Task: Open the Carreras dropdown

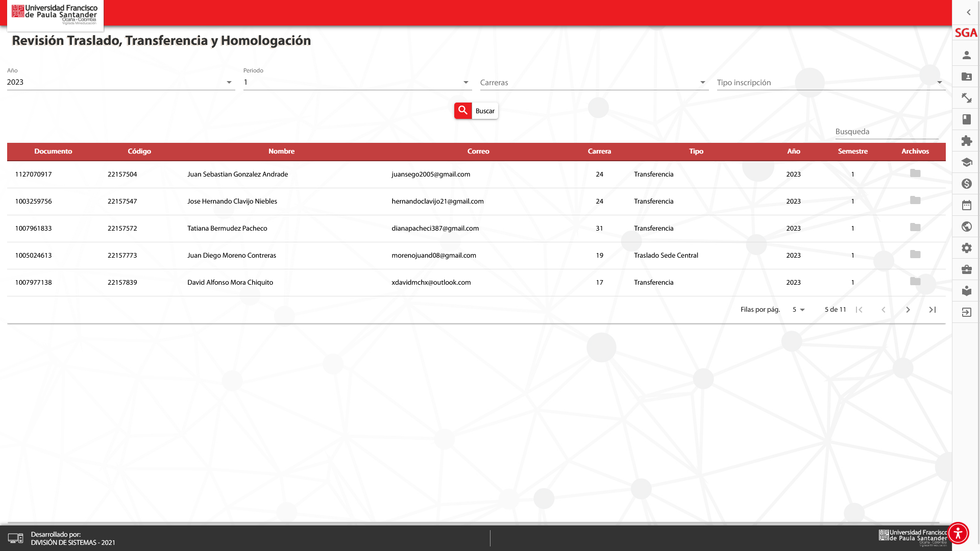Action: (x=594, y=83)
